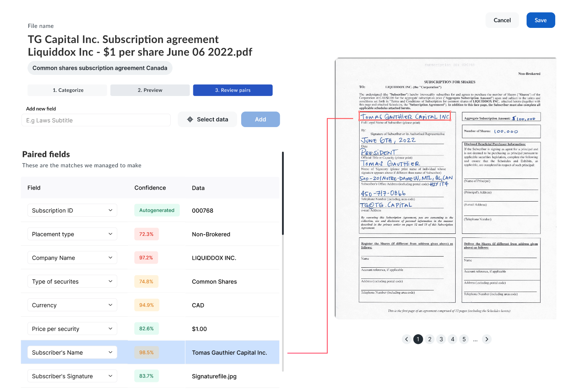Select the Non-Brokered data value
This screenshot has height=392, width=574.
(x=211, y=234)
